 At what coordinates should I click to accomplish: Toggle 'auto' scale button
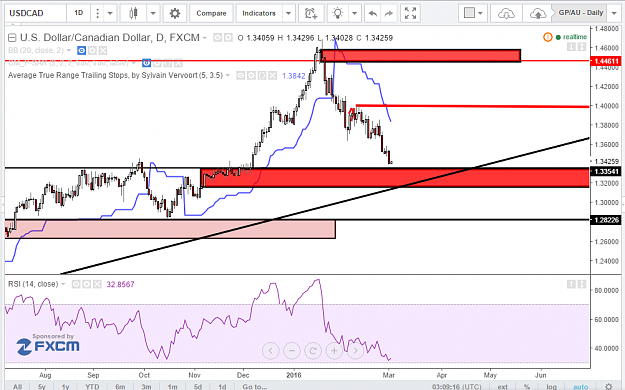click(581, 386)
